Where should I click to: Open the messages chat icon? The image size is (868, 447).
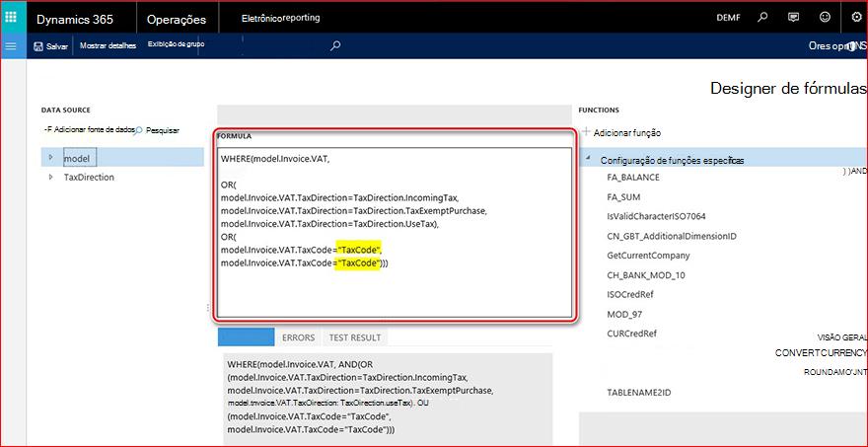point(793,17)
